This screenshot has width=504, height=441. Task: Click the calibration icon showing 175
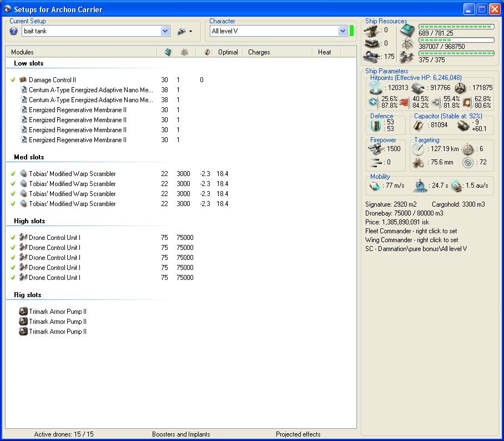point(371,57)
